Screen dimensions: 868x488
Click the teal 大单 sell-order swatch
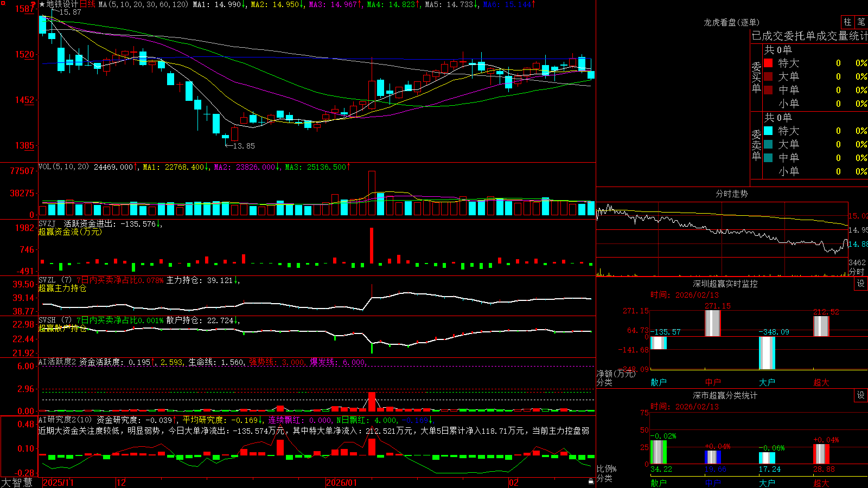(x=768, y=144)
